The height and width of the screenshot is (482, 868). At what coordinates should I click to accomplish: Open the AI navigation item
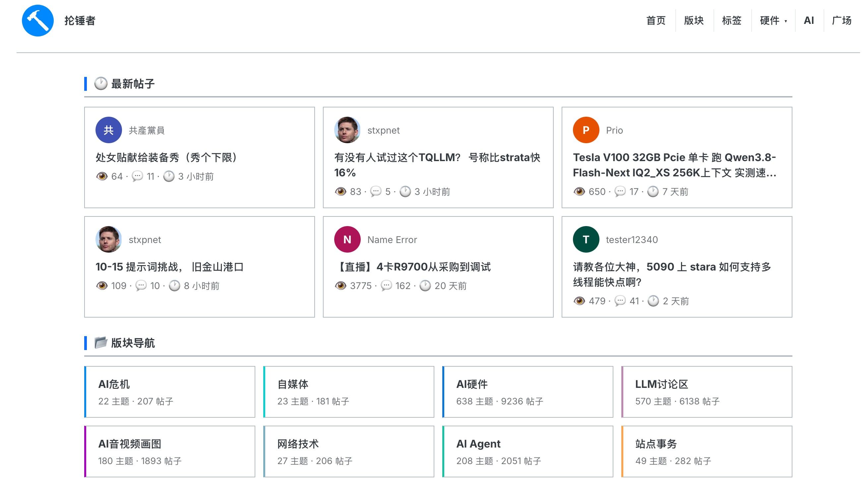point(809,21)
